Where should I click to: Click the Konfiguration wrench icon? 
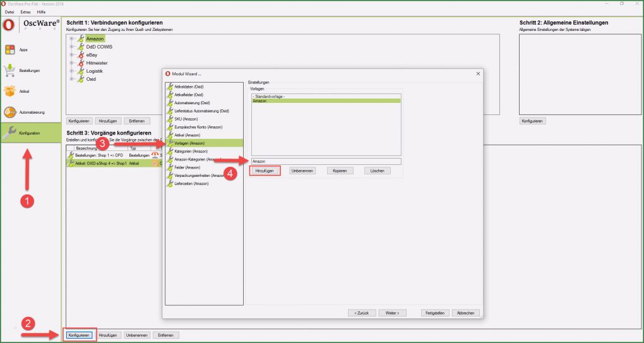(x=10, y=133)
